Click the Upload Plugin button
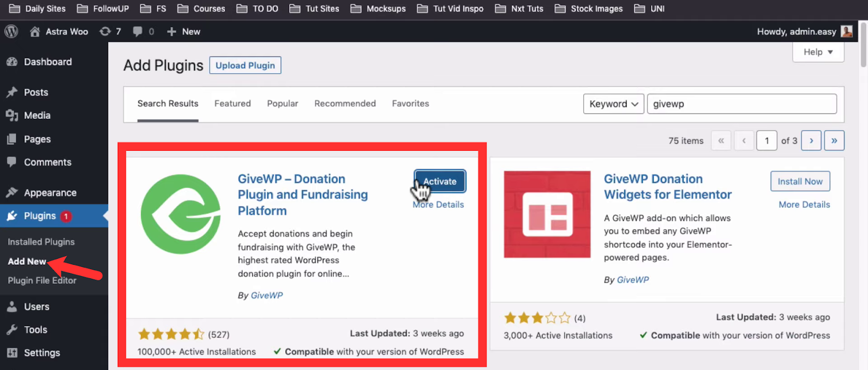The height and width of the screenshot is (370, 868). point(245,65)
